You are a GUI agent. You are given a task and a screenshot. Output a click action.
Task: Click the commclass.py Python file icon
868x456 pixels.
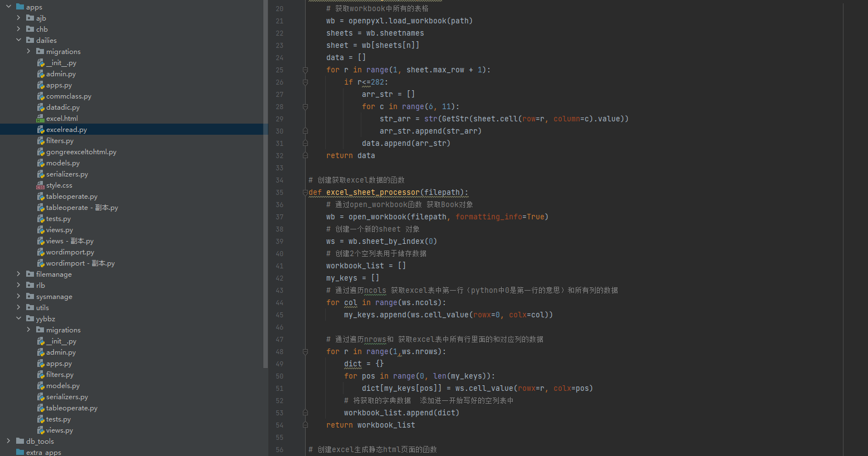point(40,96)
